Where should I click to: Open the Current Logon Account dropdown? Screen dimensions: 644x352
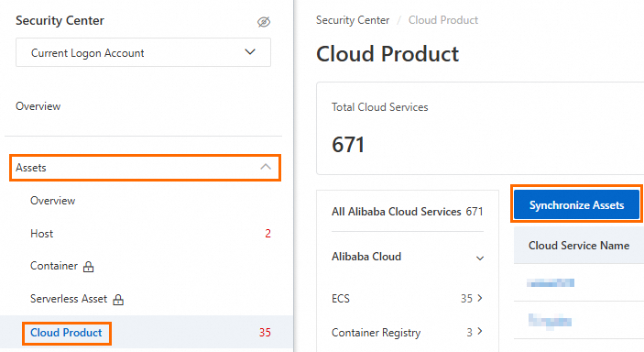tap(143, 52)
